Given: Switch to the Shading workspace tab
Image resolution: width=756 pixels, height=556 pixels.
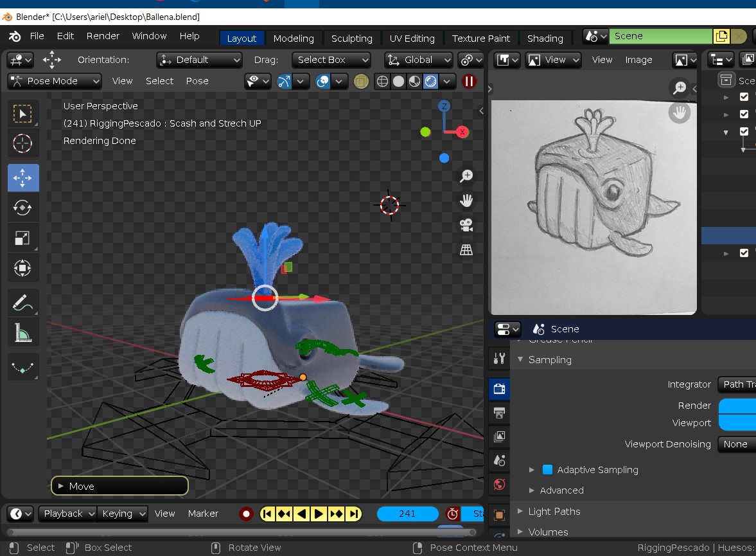Looking at the screenshot, I should click(x=545, y=38).
